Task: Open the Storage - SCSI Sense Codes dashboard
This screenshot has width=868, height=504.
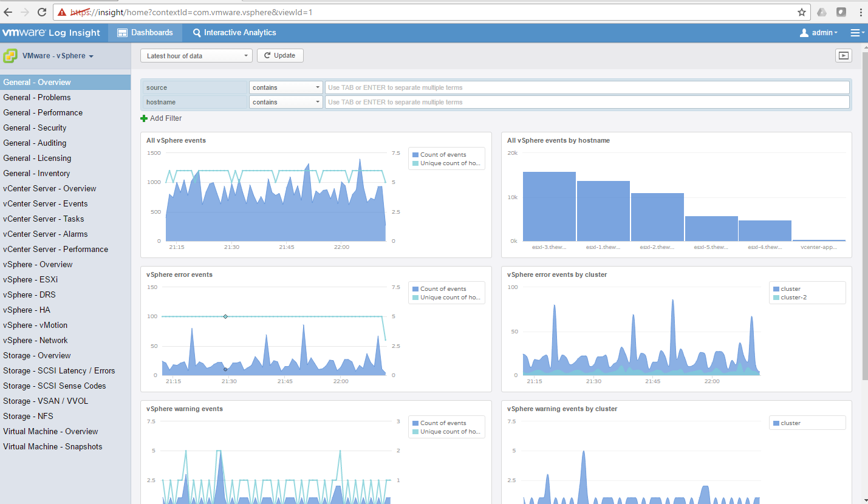Action: [55, 386]
